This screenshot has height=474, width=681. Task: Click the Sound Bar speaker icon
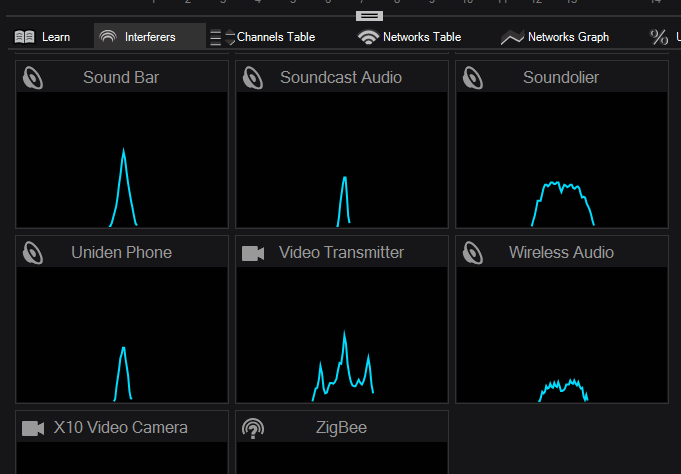click(33, 78)
